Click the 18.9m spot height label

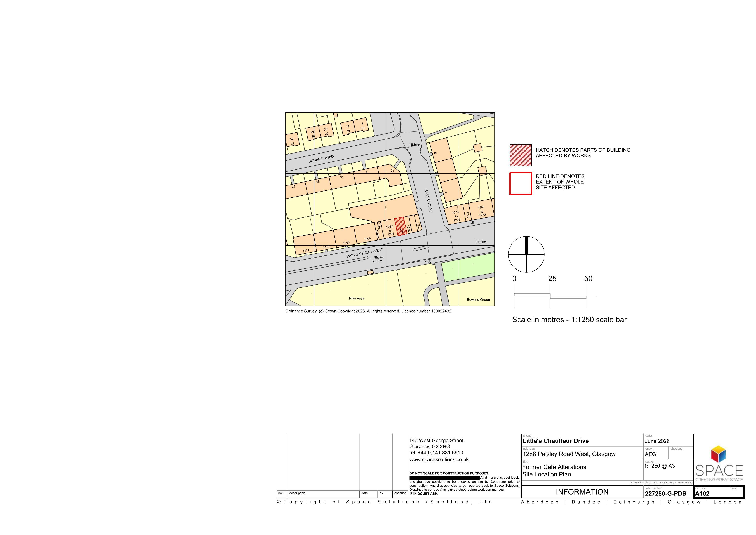[x=414, y=145]
